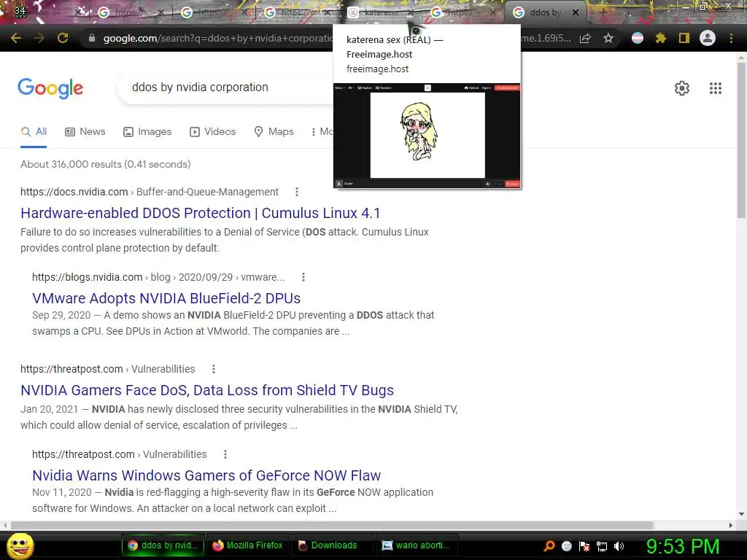Screen dimensions: 747x560
Task: Open 'VMware Adopts NVIDIA BlueField-2 DPUs' result
Action: point(166,298)
